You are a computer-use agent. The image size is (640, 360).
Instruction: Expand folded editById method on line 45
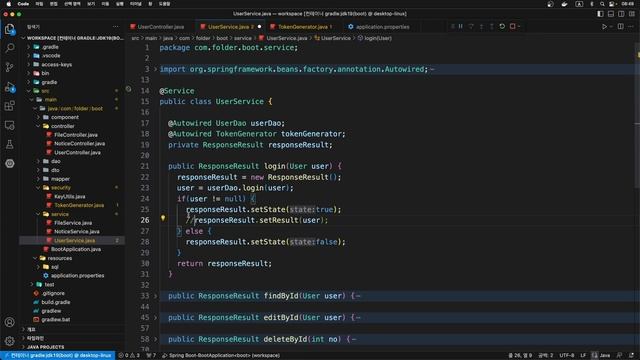tap(155, 318)
